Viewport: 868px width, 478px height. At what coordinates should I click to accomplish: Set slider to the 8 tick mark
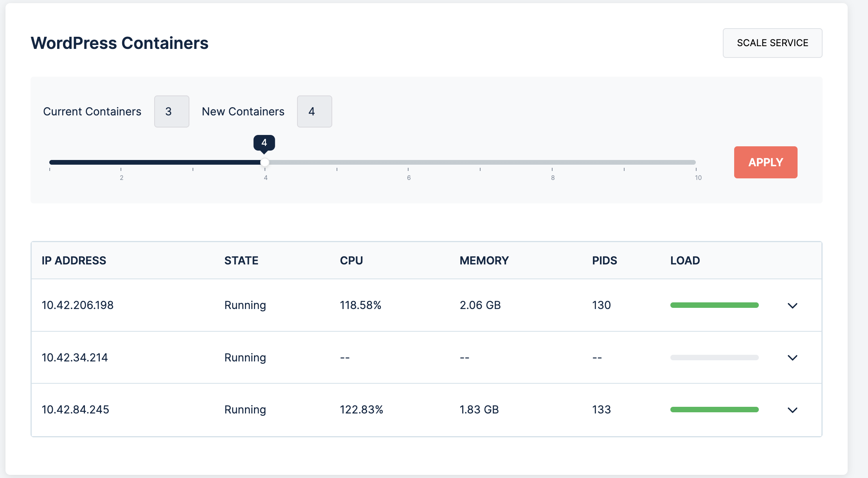click(552, 162)
